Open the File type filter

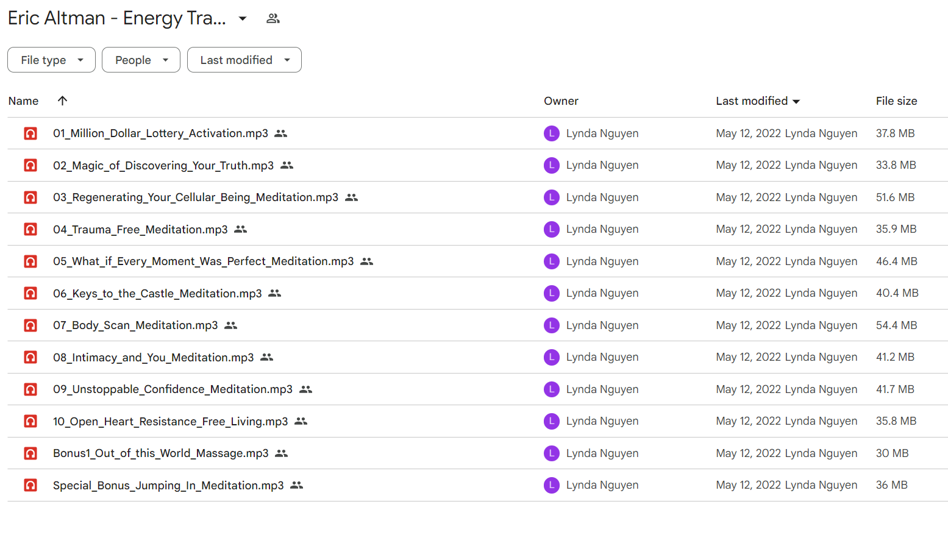point(51,60)
